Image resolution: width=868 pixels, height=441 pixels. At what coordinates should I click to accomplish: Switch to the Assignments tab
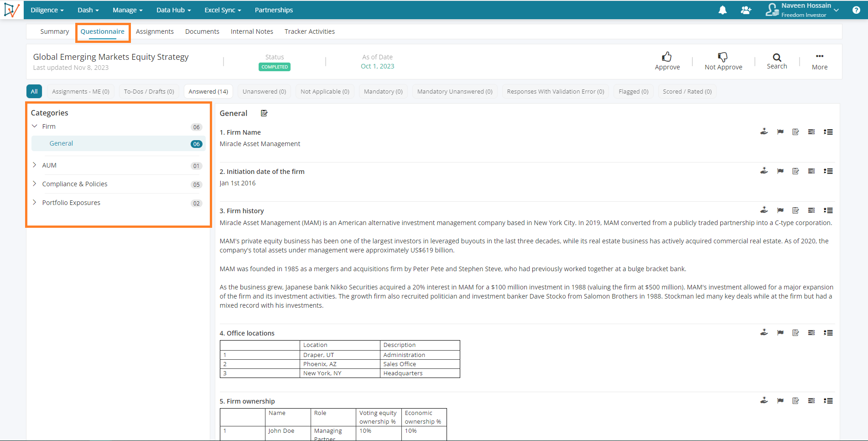pos(155,31)
